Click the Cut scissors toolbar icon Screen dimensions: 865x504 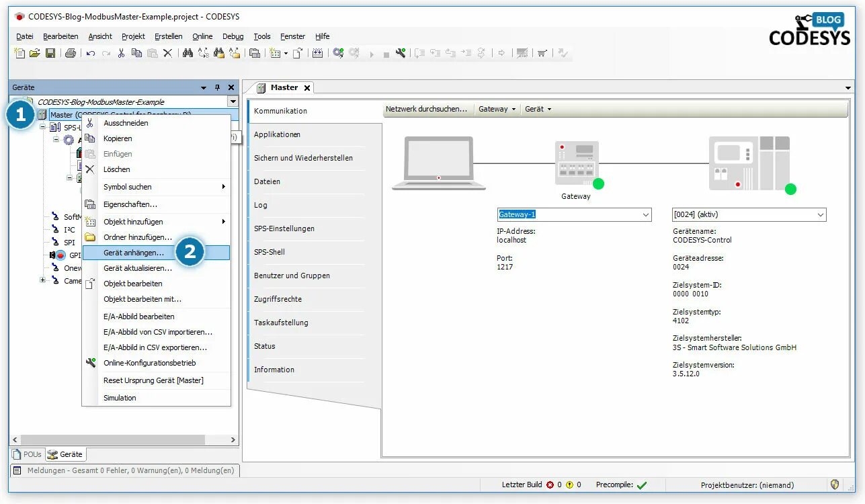[122, 53]
